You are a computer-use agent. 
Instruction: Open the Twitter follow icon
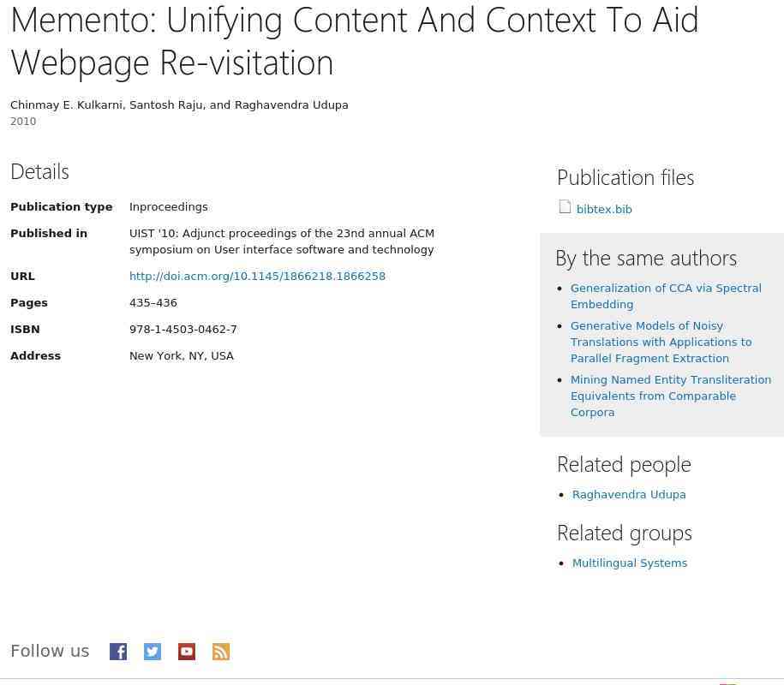pos(153,651)
